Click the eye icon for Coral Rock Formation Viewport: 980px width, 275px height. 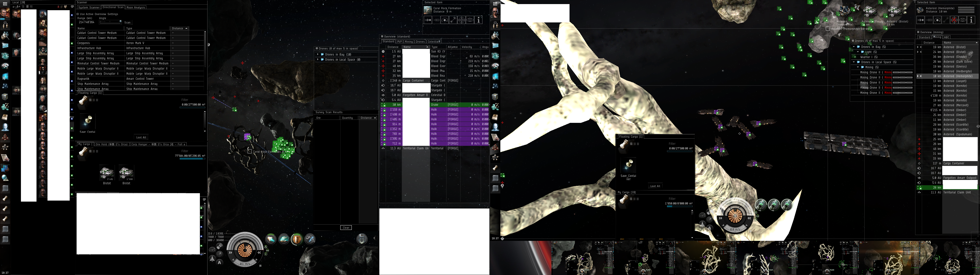(470, 20)
